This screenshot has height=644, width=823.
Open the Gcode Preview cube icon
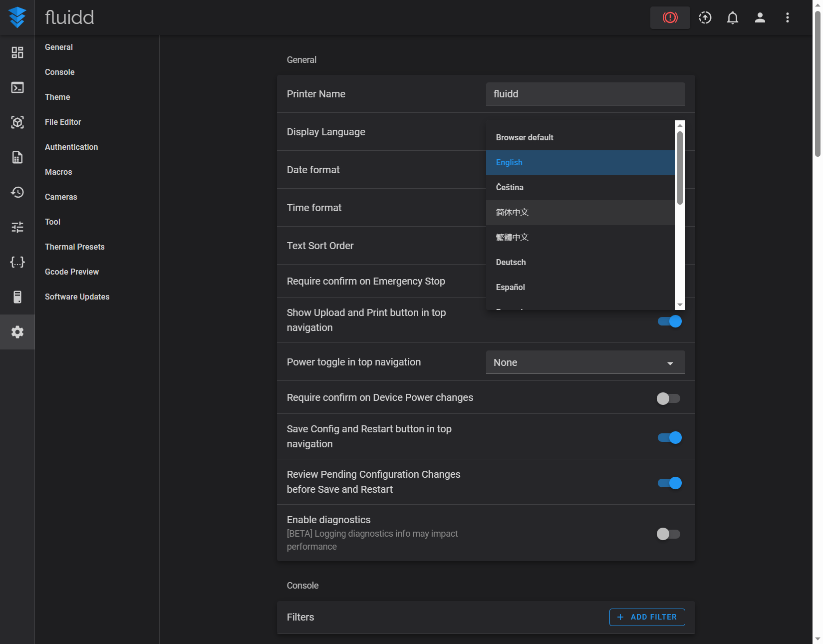[x=17, y=122]
